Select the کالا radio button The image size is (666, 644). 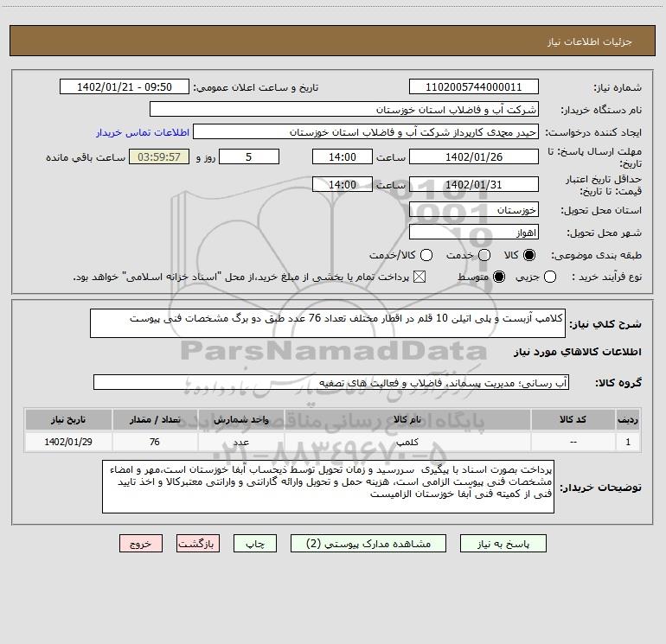[x=529, y=255]
